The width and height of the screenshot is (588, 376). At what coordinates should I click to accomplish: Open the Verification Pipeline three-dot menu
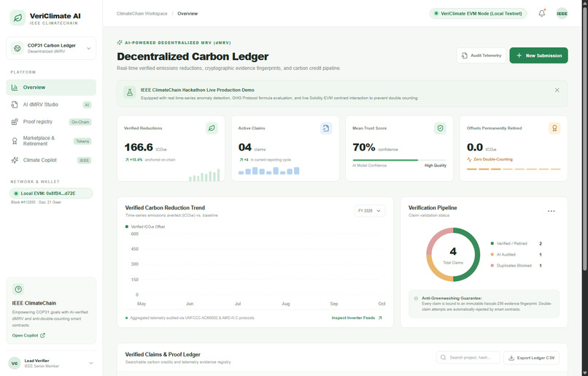552,211
